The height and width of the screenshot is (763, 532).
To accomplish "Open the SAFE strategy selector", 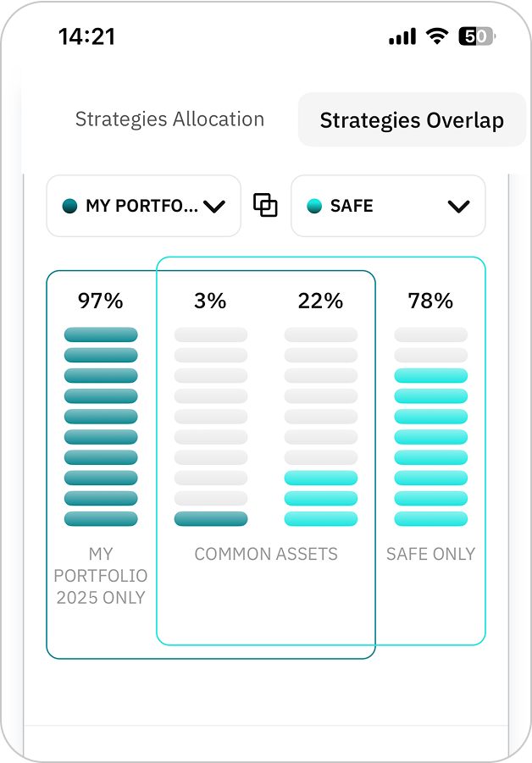I will pos(387,206).
